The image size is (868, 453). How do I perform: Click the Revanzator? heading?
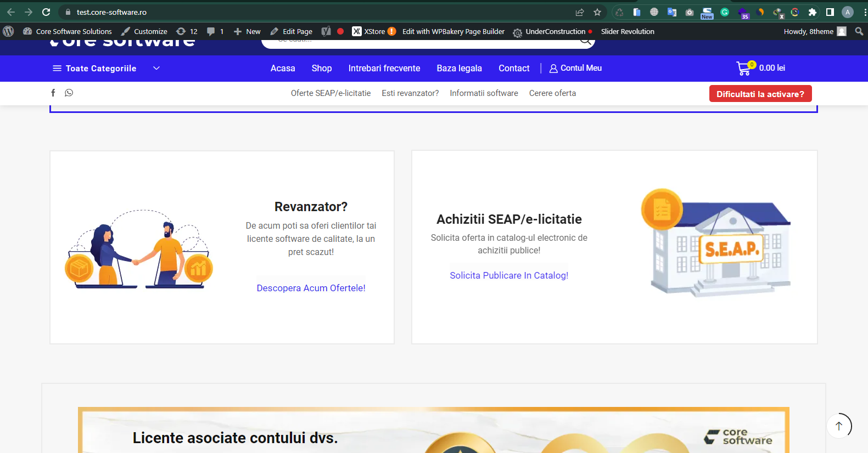pyautogui.click(x=311, y=207)
